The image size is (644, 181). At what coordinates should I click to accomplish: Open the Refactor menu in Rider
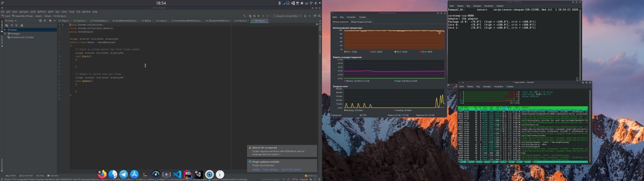pyautogui.click(x=42, y=12)
